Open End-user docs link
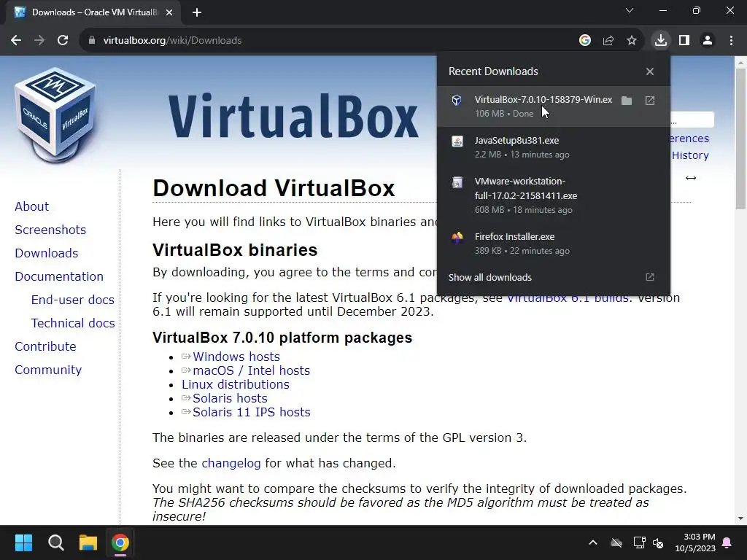Image resolution: width=747 pixels, height=560 pixels. coord(72,300)
